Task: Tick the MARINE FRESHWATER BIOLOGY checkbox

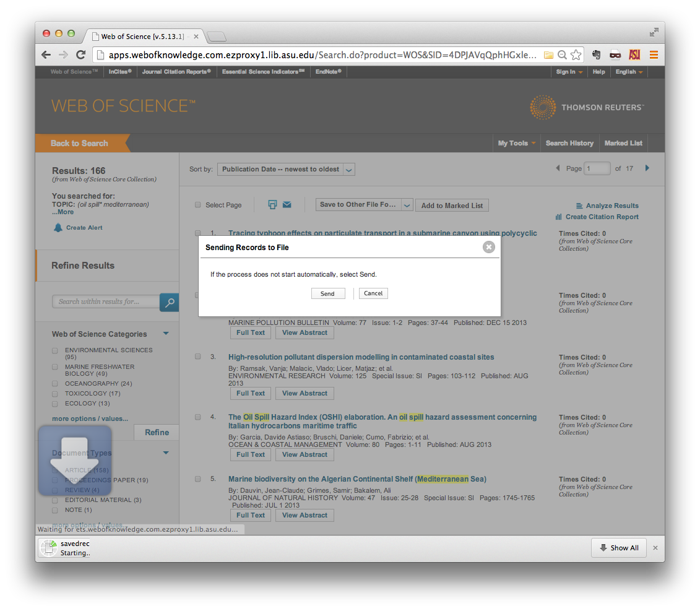Action: pyautogui.click(x=55, y=367)
